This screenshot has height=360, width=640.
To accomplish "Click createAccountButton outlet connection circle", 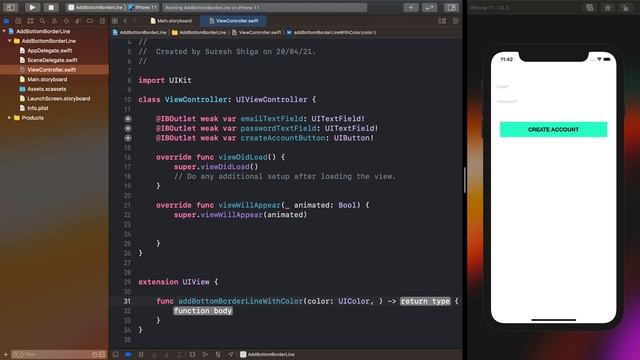I will [x=128, y=138].
